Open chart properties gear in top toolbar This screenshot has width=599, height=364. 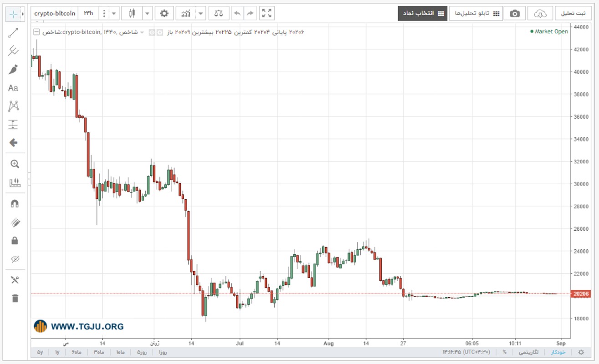(164, 14)
